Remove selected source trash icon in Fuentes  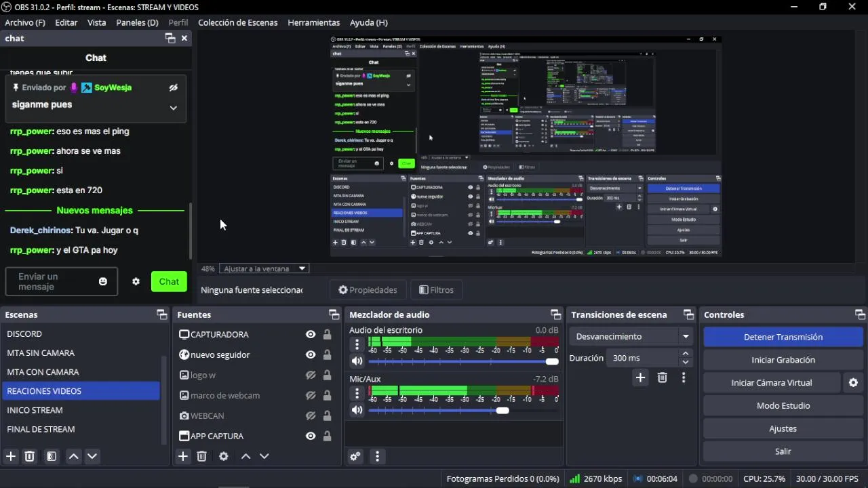click(x=202, y=456)
